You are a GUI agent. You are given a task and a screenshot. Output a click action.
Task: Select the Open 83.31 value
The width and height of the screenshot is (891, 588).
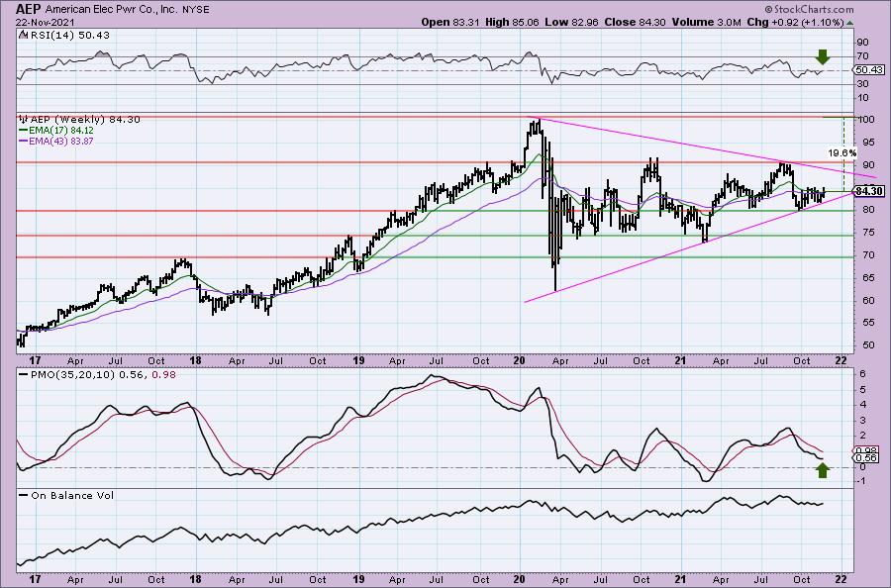click(x=451, y=22)
